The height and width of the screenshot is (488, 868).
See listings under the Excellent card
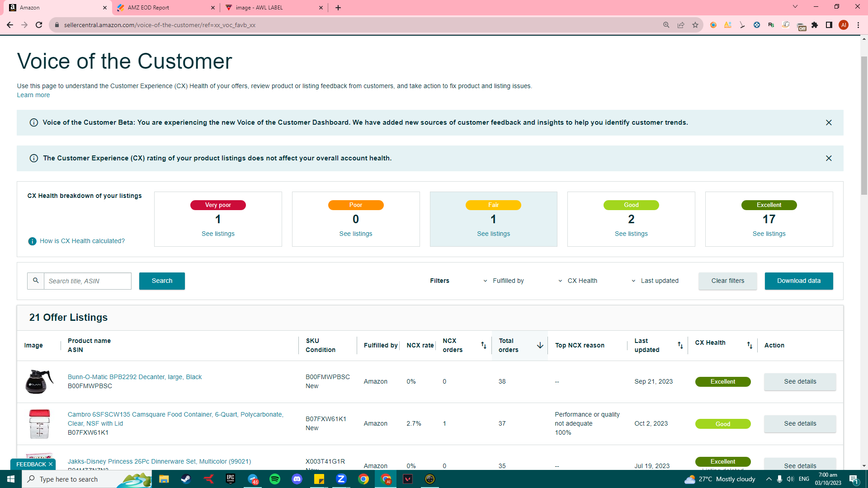coord(769,234)
